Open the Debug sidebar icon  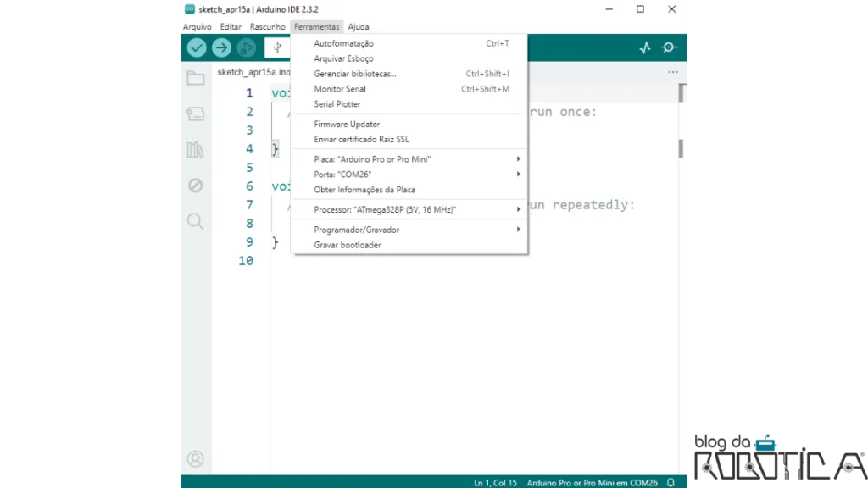pos(196,186)
